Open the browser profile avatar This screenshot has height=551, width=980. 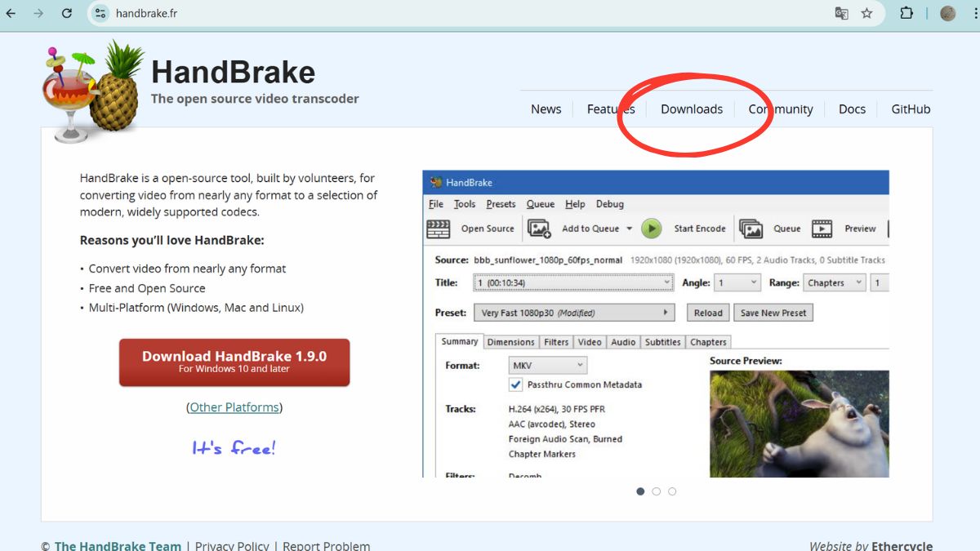(x=948, y=13)
